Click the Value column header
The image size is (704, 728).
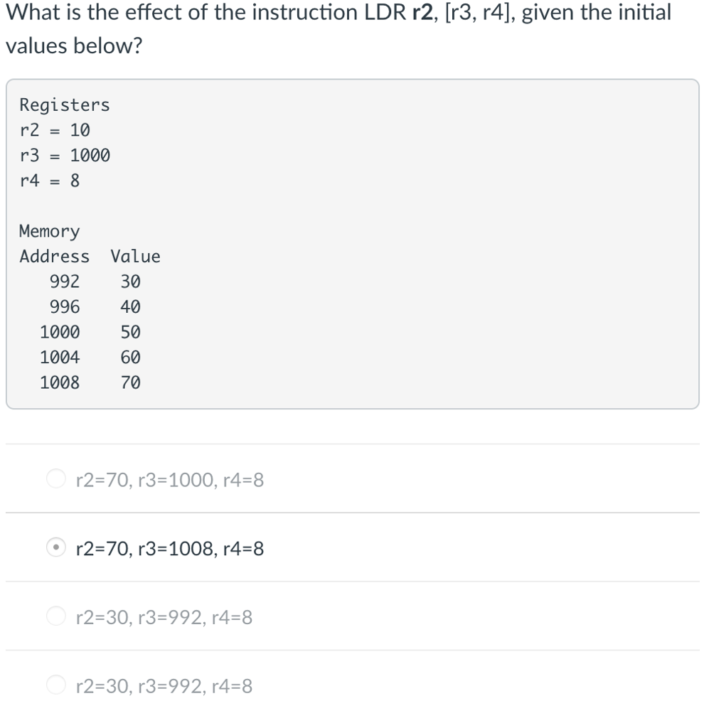pyautogui.click(x=135, y=257)
